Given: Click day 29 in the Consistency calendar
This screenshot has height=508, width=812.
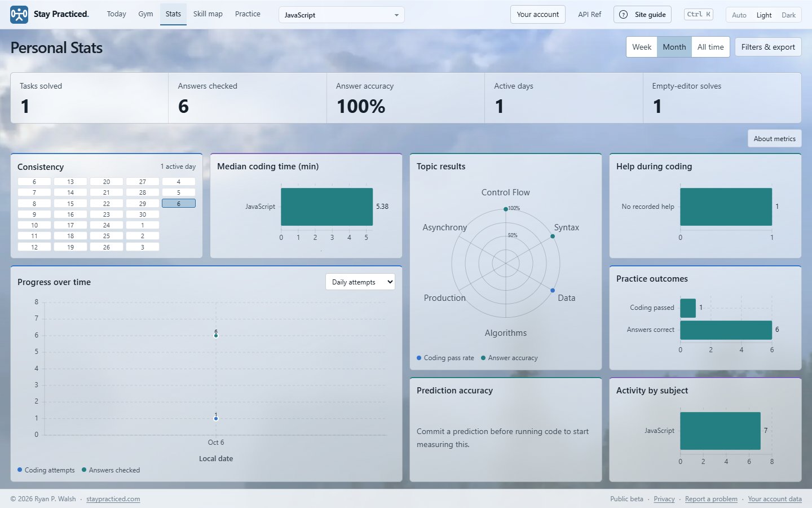Looking at the screenshot, I should pos(143,204).
